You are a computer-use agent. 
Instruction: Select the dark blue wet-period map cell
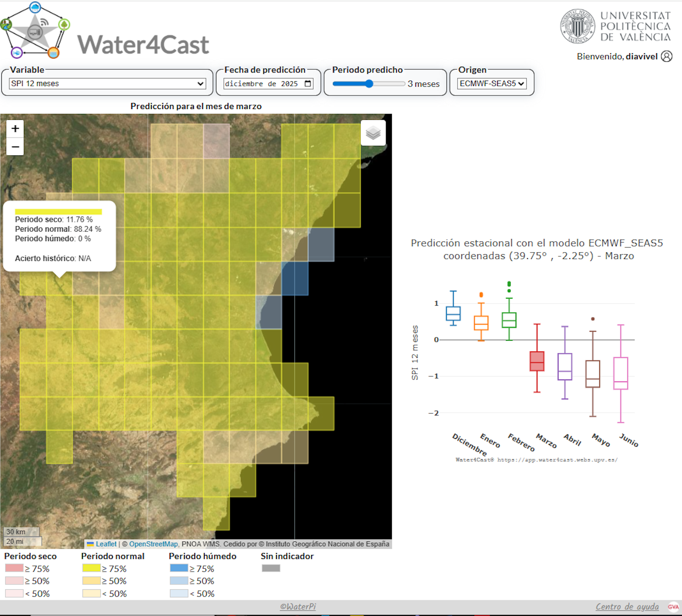pyautogui.click(x=295, y=278)
